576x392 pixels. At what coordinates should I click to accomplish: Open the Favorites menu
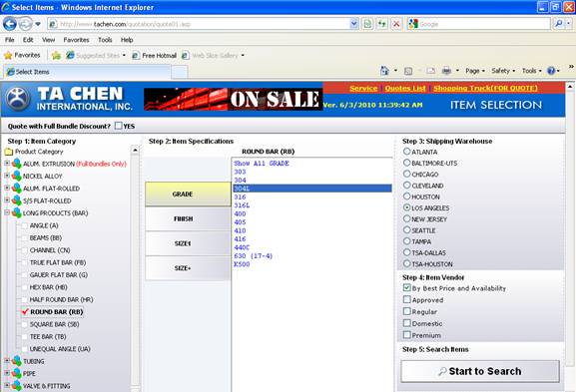coord(76,40)
